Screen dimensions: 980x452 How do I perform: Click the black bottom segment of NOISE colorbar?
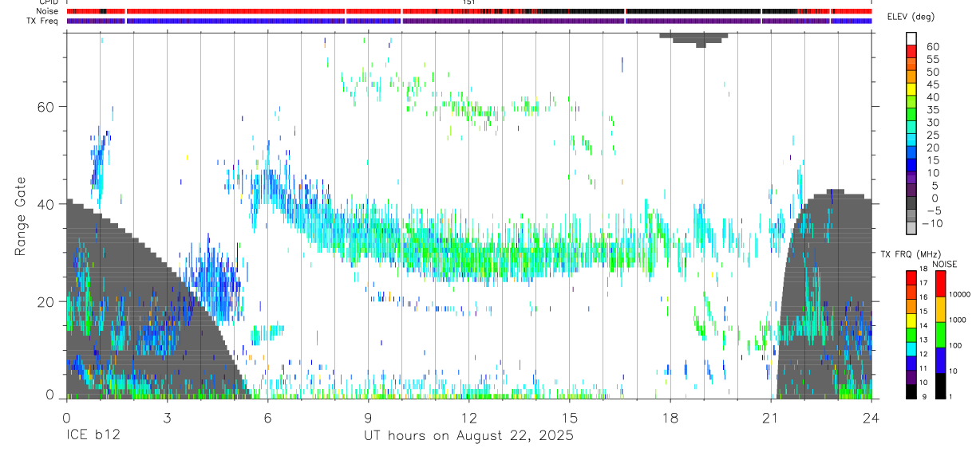pyautogui.click(x=941, y=385)
